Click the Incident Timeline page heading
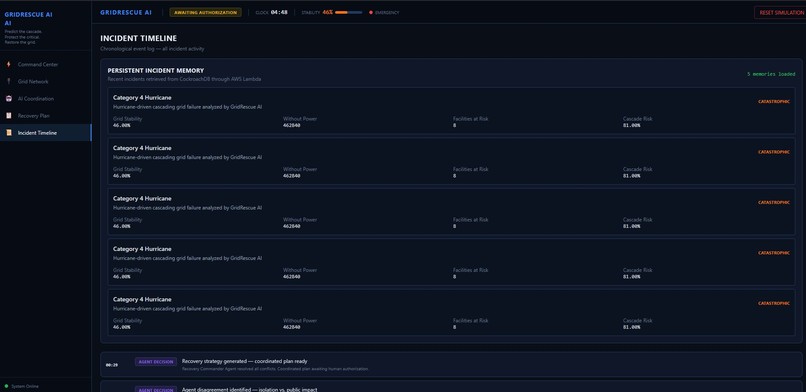This screenshot has height=392, width=806. tap(138, 39)
